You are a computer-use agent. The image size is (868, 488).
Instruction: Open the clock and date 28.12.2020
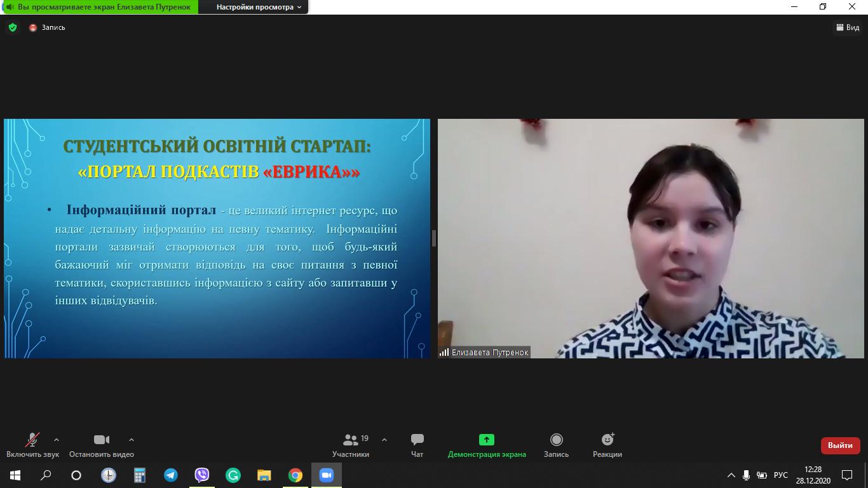tap(813, 475)
